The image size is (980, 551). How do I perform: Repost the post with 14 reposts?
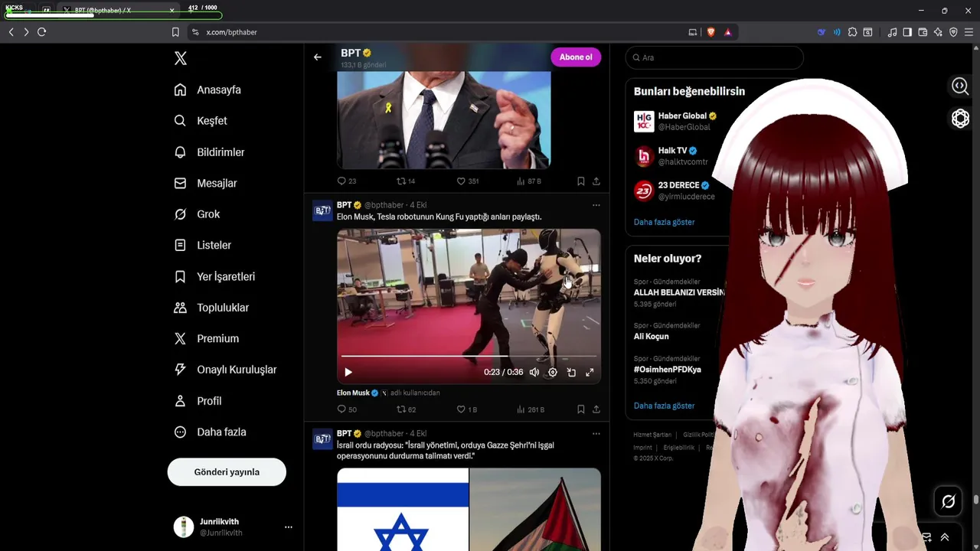pos(406,181)
